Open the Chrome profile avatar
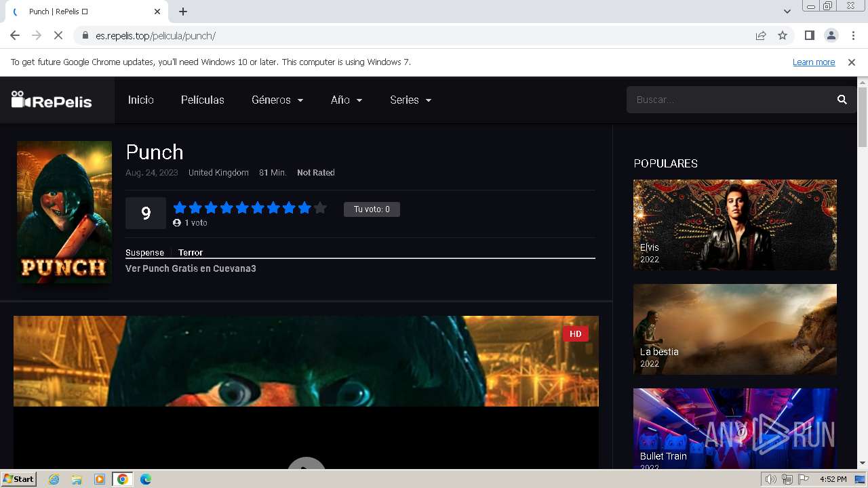The height and width of the screenshot is (488, 868). point(831,35)
